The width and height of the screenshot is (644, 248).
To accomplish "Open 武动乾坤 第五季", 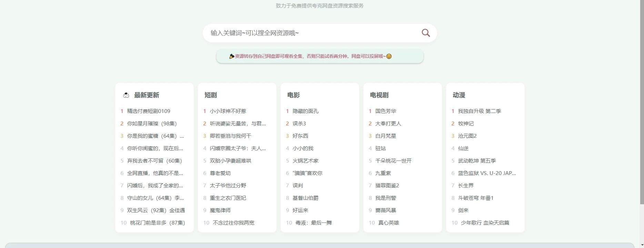I will pos(477,161).
